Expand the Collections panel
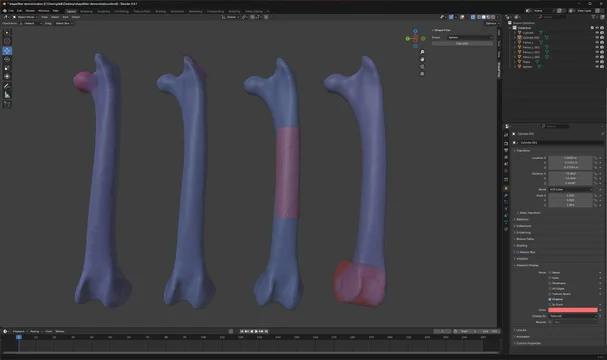Screen dimensions: 607x360 pos(523,226)
